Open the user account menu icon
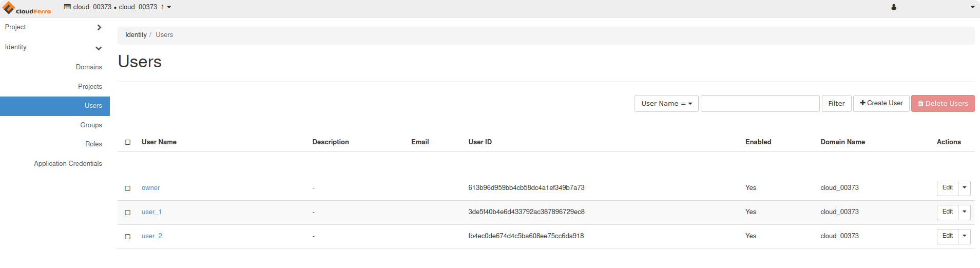The height and width of the screenshot is (268, 980). coord(894,7)
